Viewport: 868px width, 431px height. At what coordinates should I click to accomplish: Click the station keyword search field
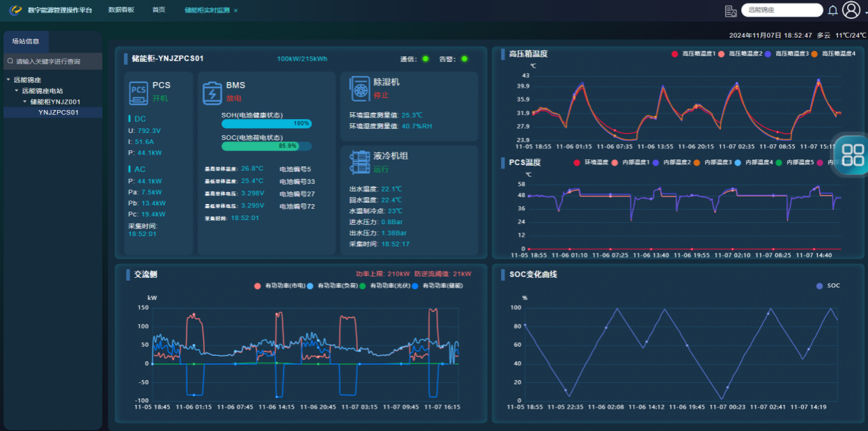tap(56, 61)
